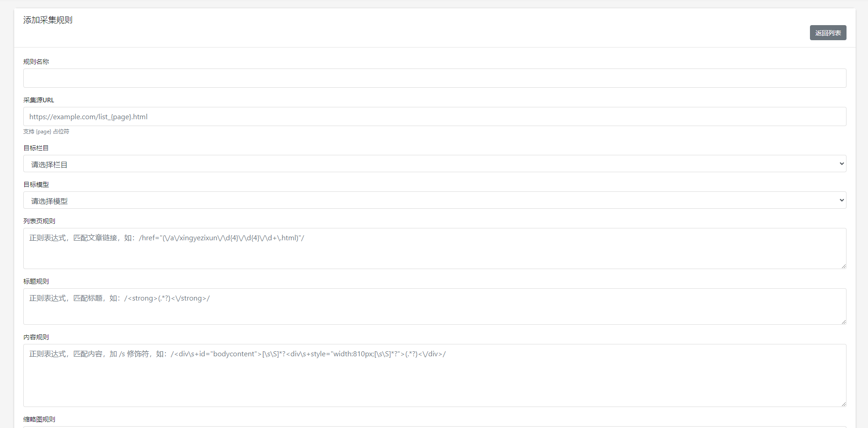
Task: Select the 目标栏目 label
Action: click(x=36, y=148)
